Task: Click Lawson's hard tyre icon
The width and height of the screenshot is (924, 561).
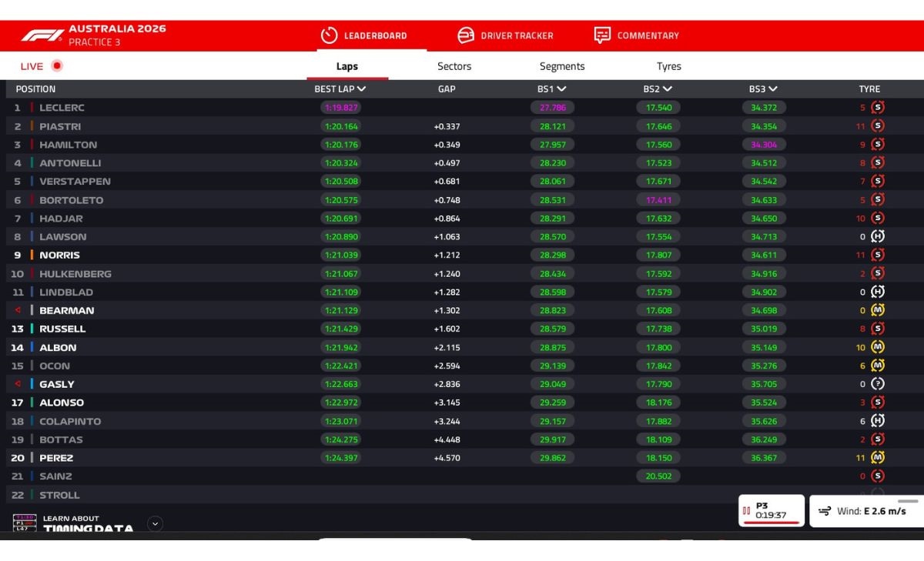Action: tap(876, 236)
